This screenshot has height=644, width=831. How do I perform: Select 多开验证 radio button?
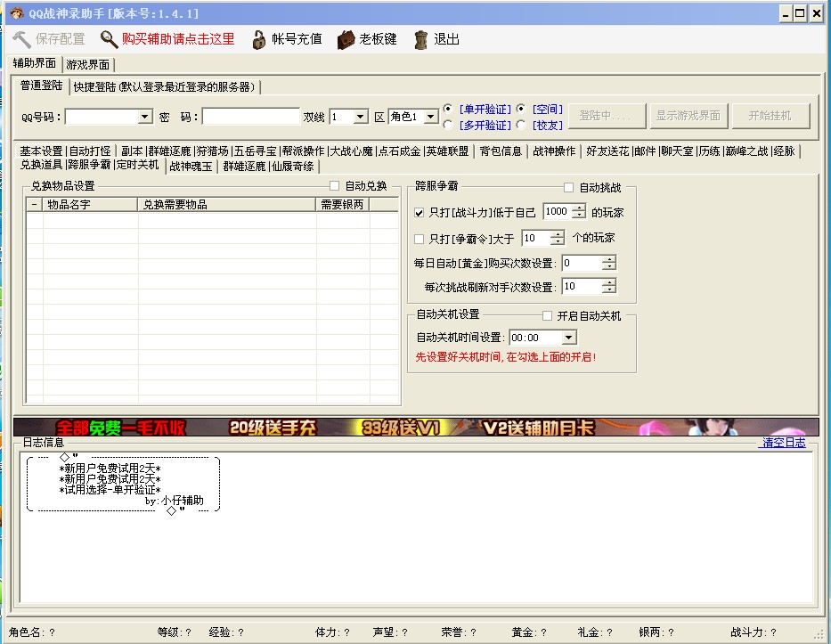tap(448, 125)
